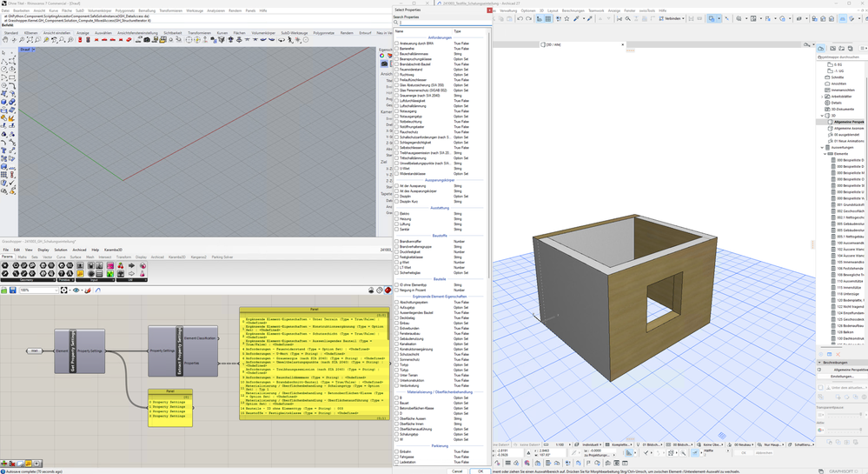The width and height of the screenshot is (868, 474).
Task: Click the camera icon in Rhino properties panel
Action: pos(384,63)
